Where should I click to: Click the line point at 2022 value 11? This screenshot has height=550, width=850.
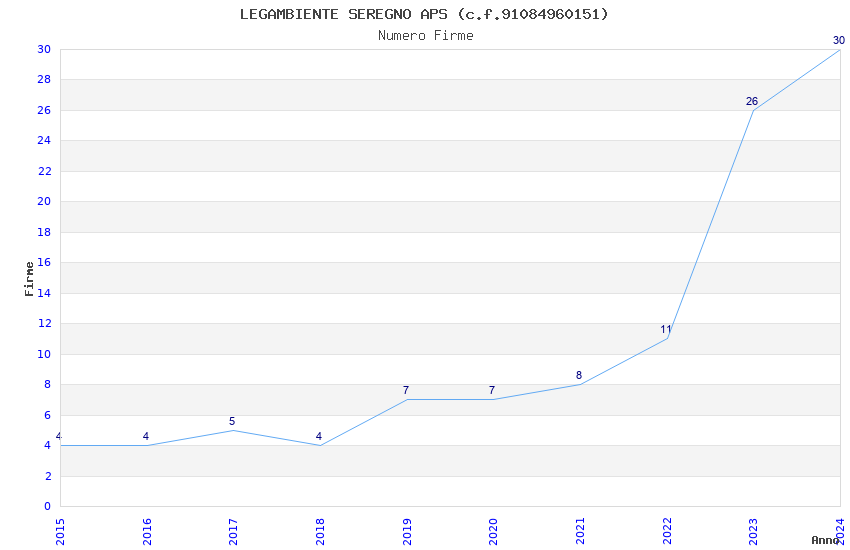tap(667, 339)
